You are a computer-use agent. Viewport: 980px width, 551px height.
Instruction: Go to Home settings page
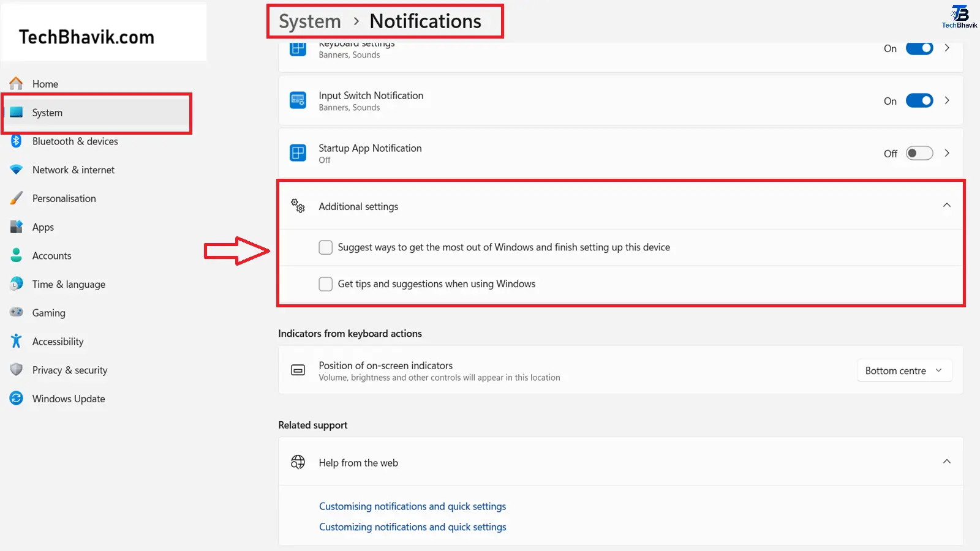[x=45, y=84]
